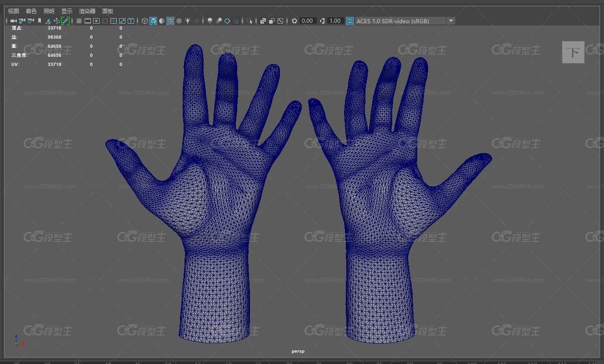Screen dimensions: 604x364
Task: Open the 面板 menu
Action: (x=108, y=11)
